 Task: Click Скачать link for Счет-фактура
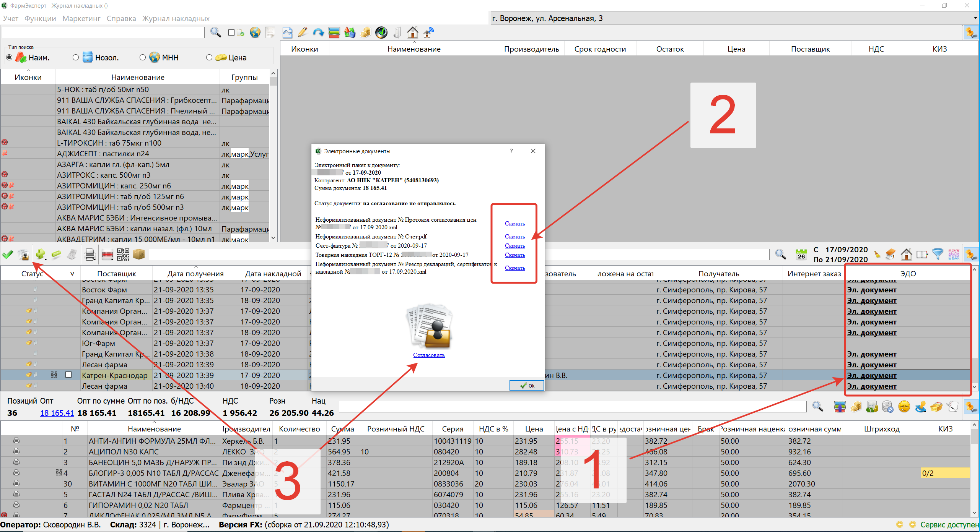[515, 246]
